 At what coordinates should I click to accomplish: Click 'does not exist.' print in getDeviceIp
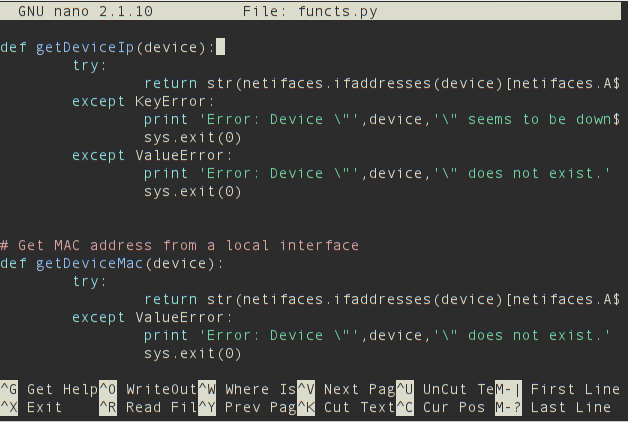pos(377,173)
